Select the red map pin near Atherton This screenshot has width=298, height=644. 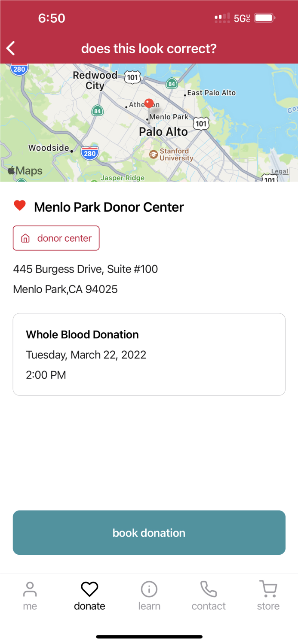coord(148,103)
